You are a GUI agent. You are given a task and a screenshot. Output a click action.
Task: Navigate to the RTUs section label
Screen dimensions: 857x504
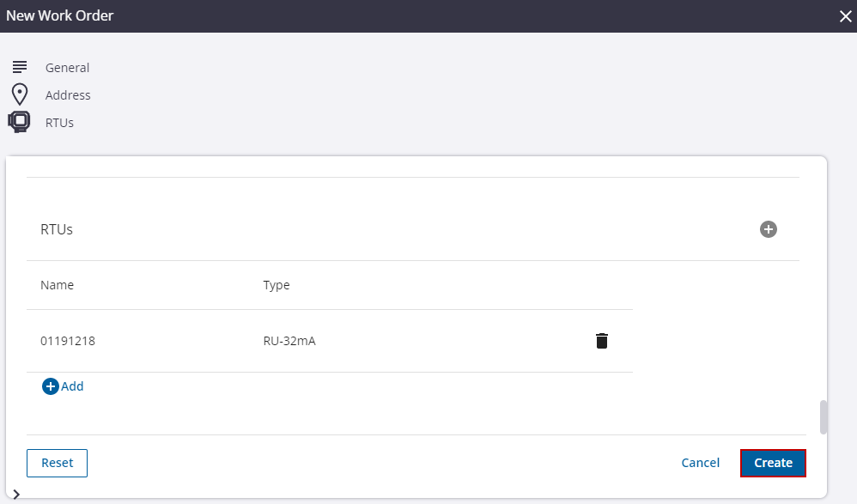point(59,123)
